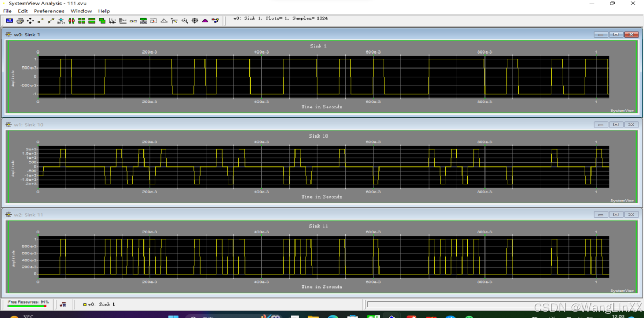The height and width of the screenshot is (318, 644).
Task: Click the printer icon in toolbar
Action: point(20,21)
